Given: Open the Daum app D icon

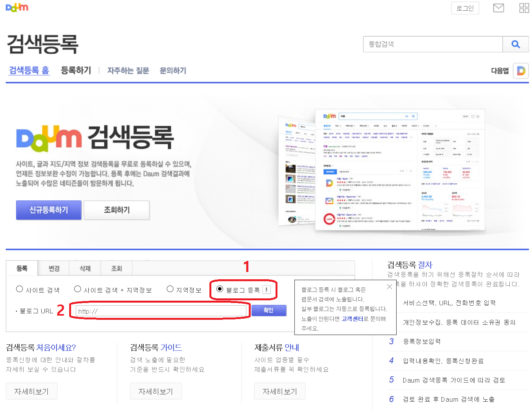Looking at the screenshot, I should (521, 71).
